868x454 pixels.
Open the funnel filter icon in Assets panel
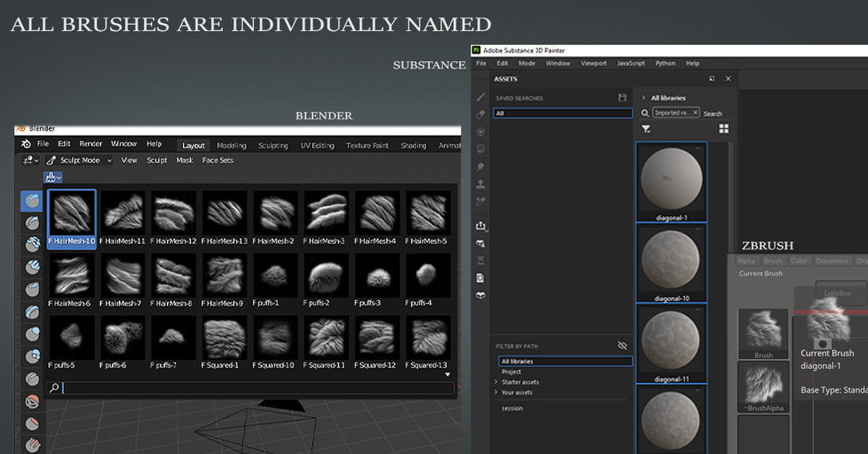pos(646,129)
